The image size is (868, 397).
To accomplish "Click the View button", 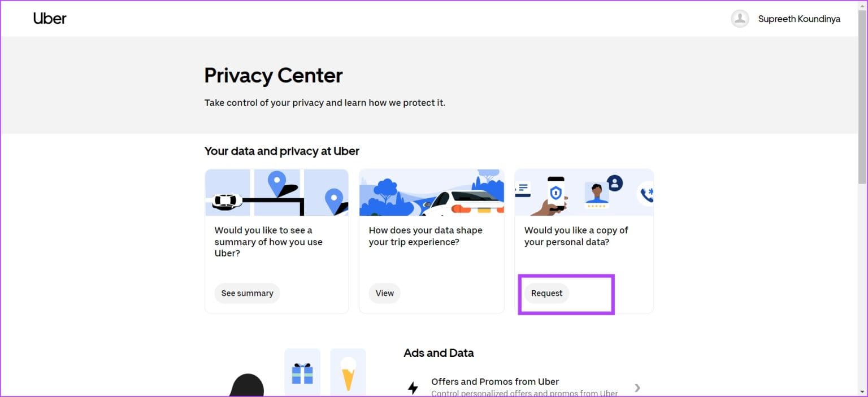I will (x=384, y=293).
